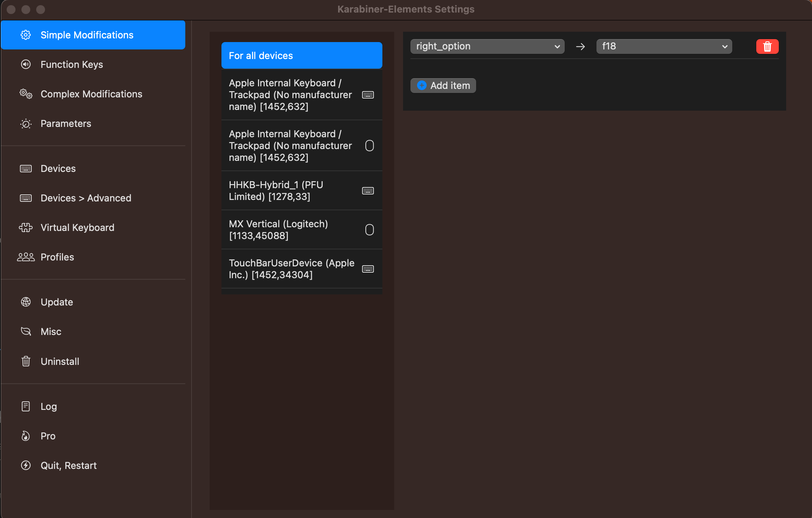
Task: Click the Quit, Restart bolt icon
Action: pos(26,466)
